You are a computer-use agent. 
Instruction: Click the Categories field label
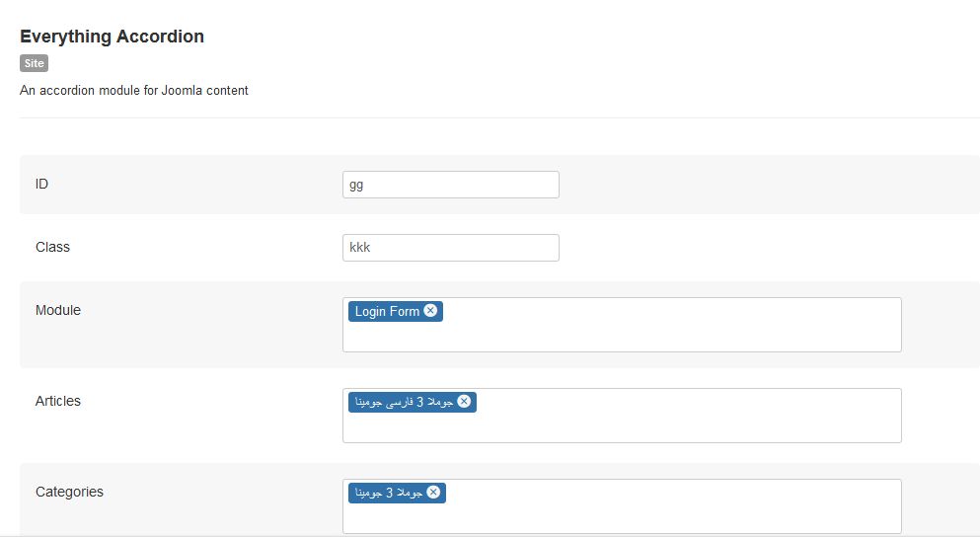point(69,492)
